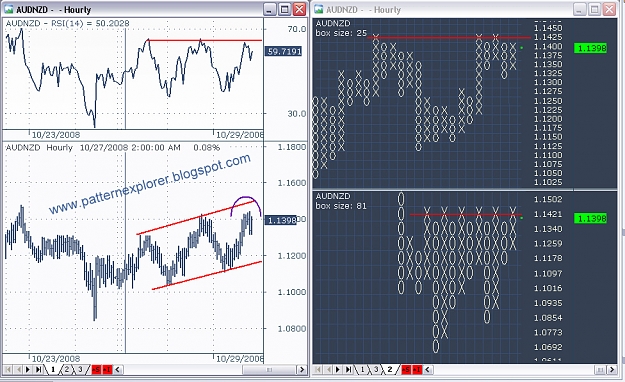Select sheet tab 1 in left chart window
Image resolution: width=625 pixels, height=382 pixels.
pyautogui.click(x=52, y=370)
